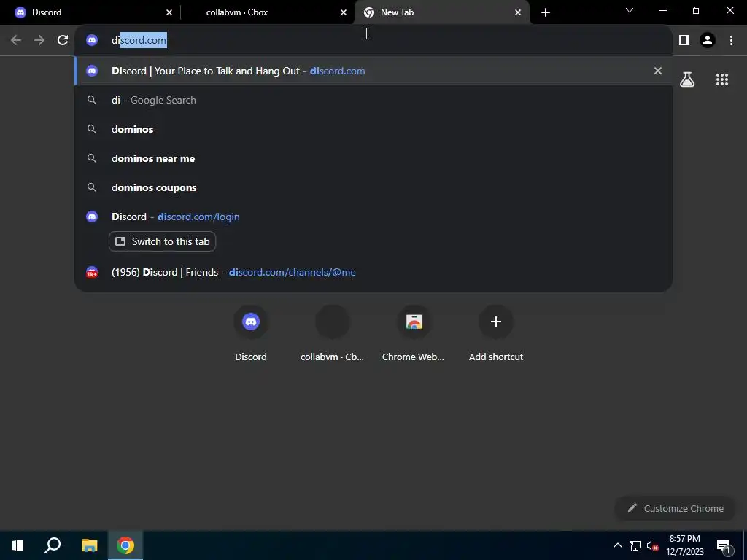Click 'Switch to this tab' button
The height and width of the screenshot is (560, 747).
pyautogui.click(x=162, y=241)
